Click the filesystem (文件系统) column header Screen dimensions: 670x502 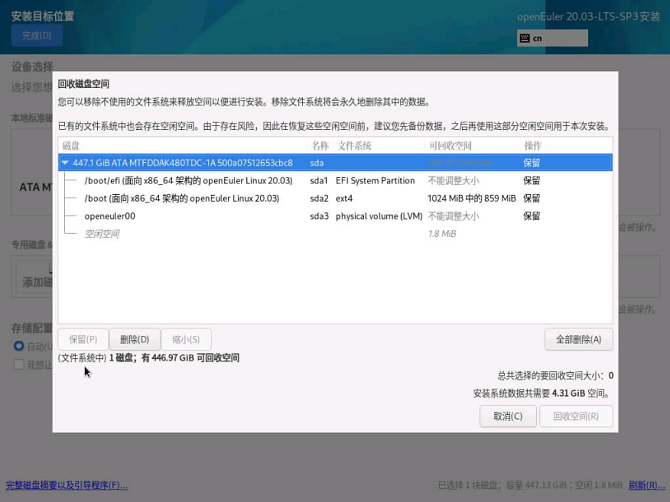pyautogui.click(x=354, y=146)
